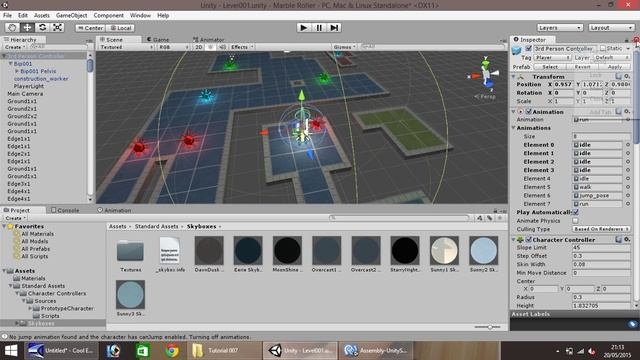Expand Bip001 Pelvis in Hierarchy
640x360 pixels.
17,71
